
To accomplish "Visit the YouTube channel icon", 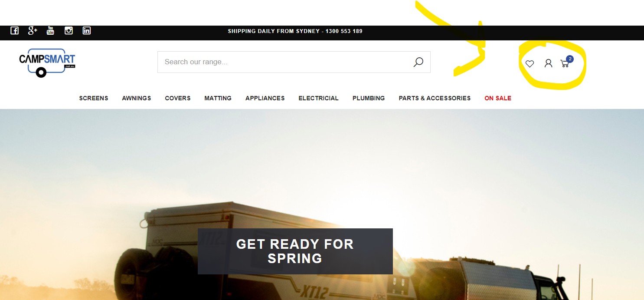I will click(51, 30).
